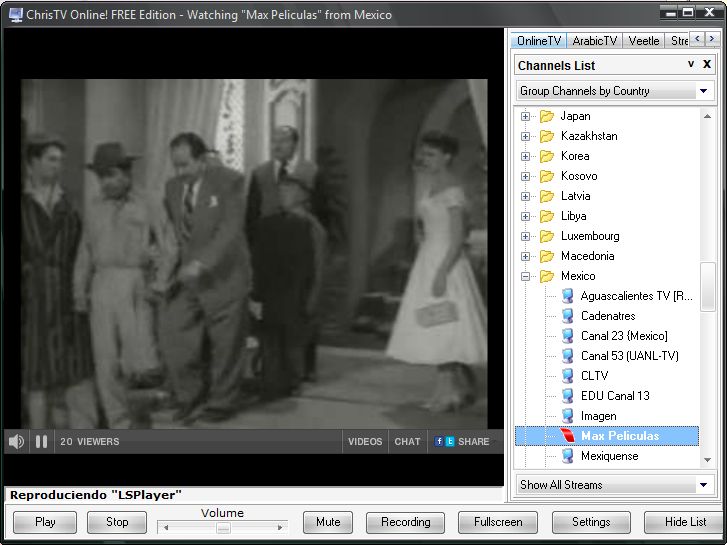Screen dimensions: 727x545
Task: Open the VIDEOS section in player
Action: point(365,442)
